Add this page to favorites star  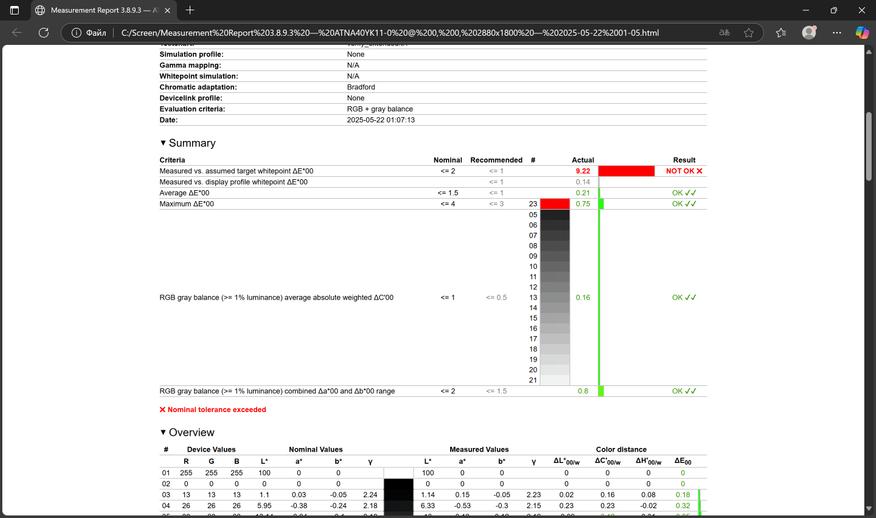[749, 33]
